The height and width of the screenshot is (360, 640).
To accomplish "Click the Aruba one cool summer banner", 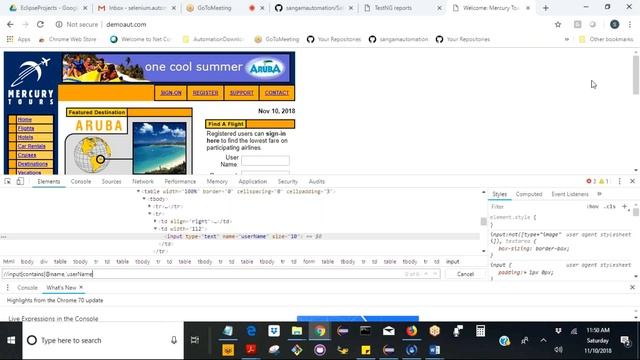I will 176,68.
